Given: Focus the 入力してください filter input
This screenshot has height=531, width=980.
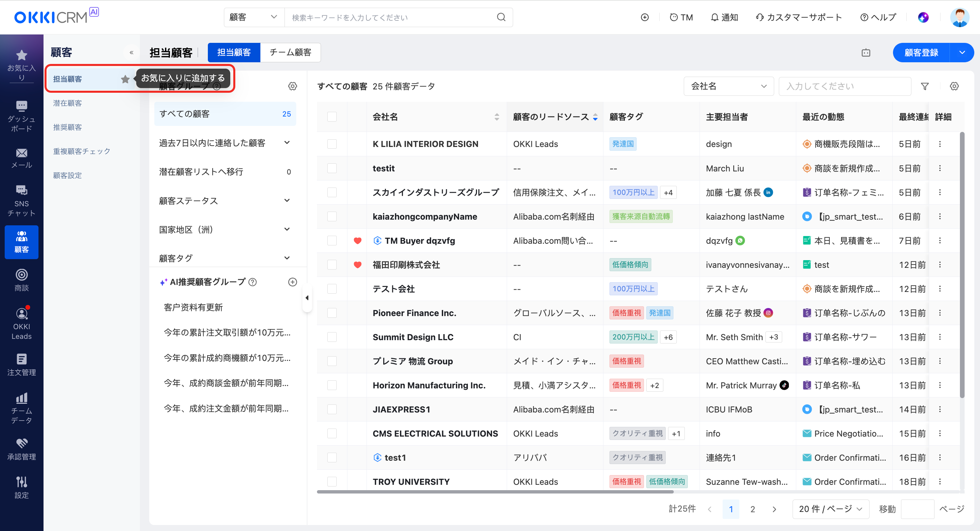Looking at the screenshot, I should [x=844, y=86].
